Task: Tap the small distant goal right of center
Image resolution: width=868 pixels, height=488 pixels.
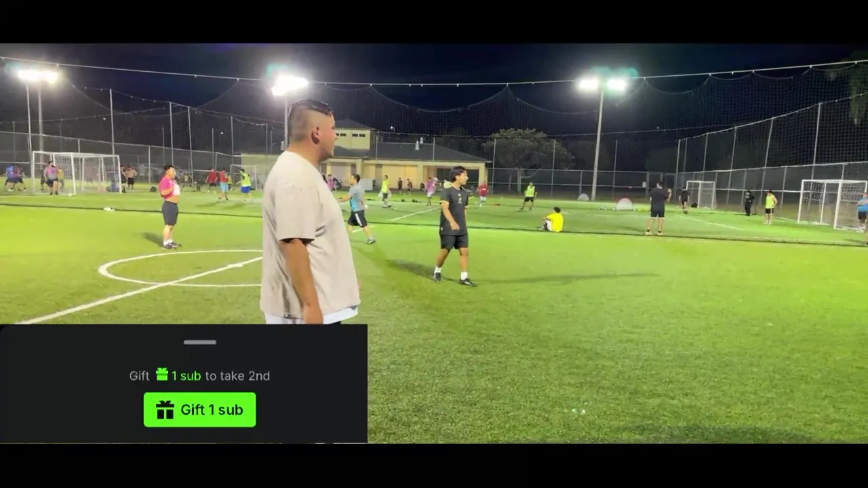Action: tap(701, 194)
